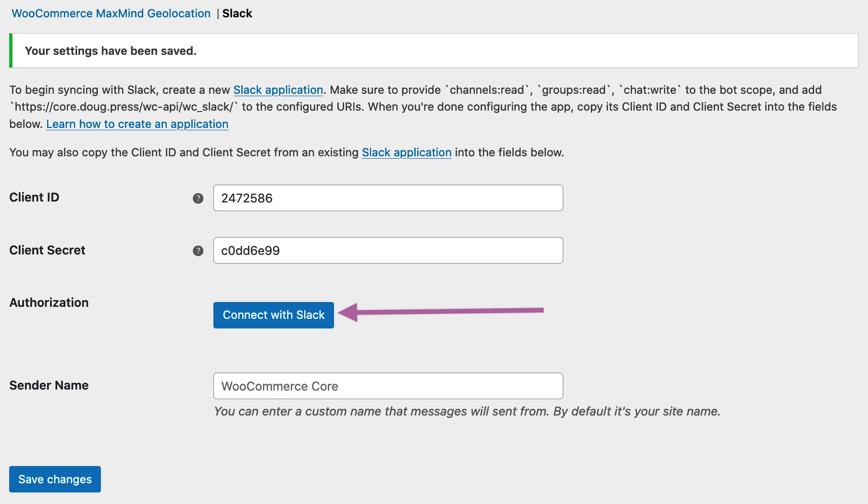Select the Client ID value 2472586
868x504 pixels.
tap(247, 198)
